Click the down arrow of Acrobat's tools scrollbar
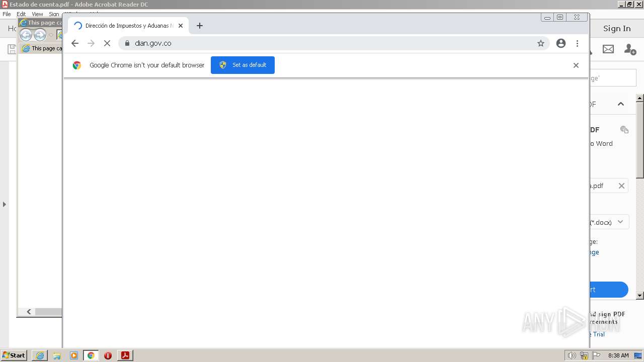 point(640,296)
